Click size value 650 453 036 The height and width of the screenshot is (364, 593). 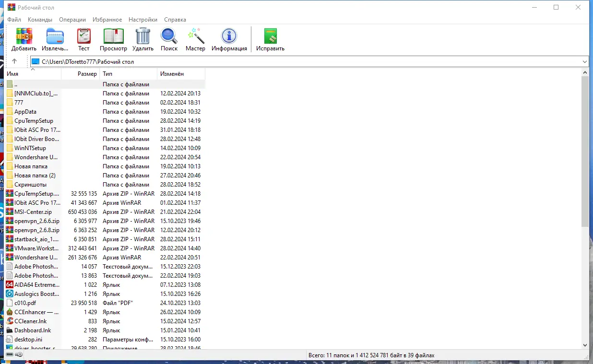[x=83, y=211]
